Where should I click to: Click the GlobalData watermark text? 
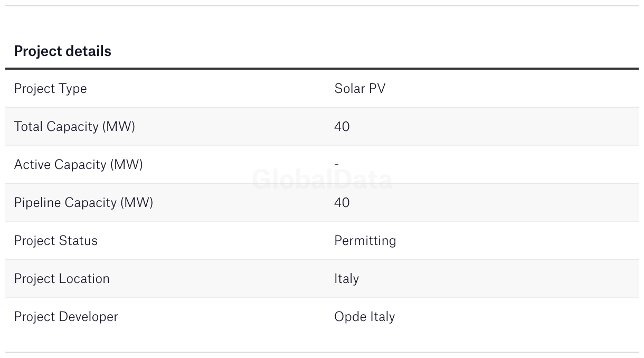click(x=322, y=180)
